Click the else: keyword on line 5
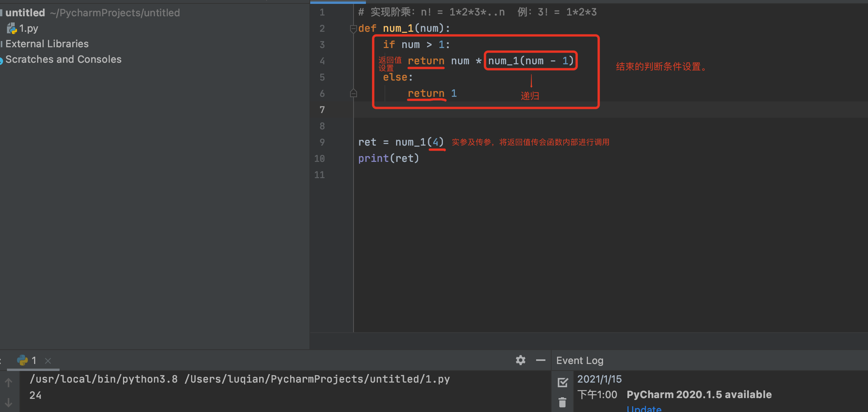Image resolution: width=868 pixels, height=412 pixels. click(x=398, y=77)
